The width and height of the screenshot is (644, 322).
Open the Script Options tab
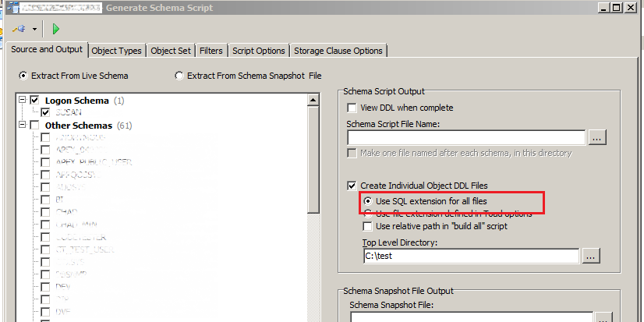coord(259,51)
